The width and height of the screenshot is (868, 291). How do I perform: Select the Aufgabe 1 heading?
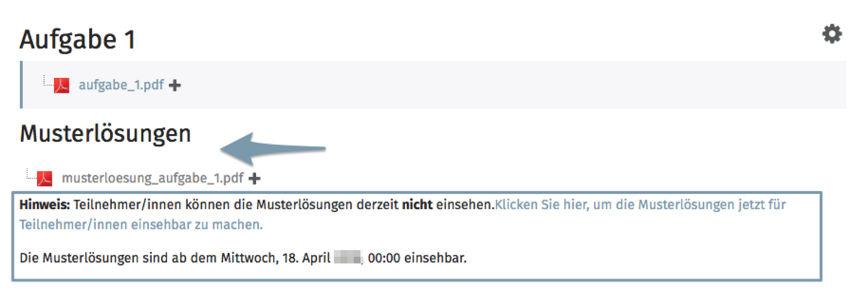click(77, 40)
